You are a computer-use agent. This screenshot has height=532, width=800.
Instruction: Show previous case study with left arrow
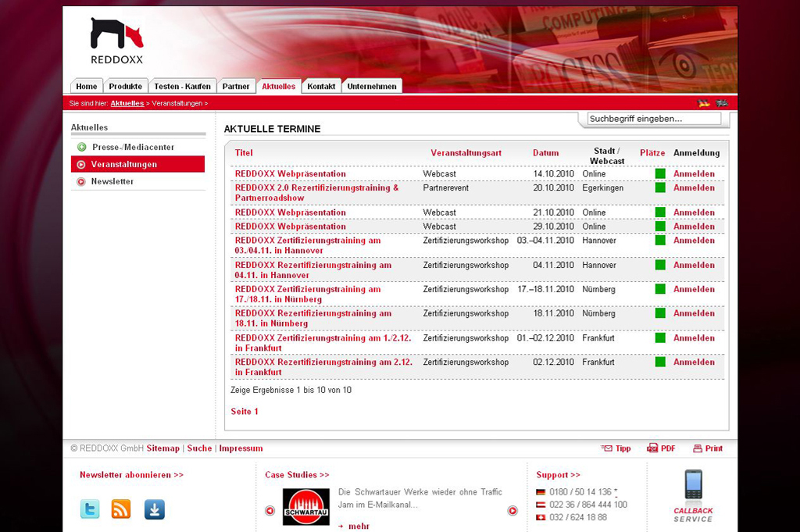(270, 511)
